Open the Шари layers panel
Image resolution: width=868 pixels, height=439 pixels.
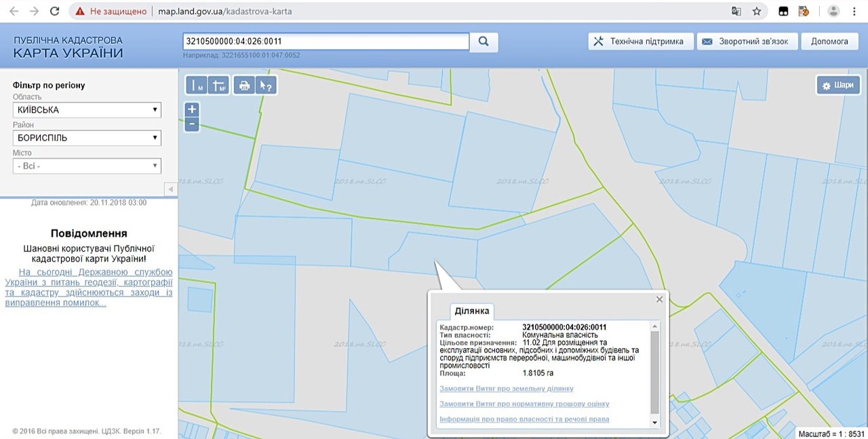[837, 85]
